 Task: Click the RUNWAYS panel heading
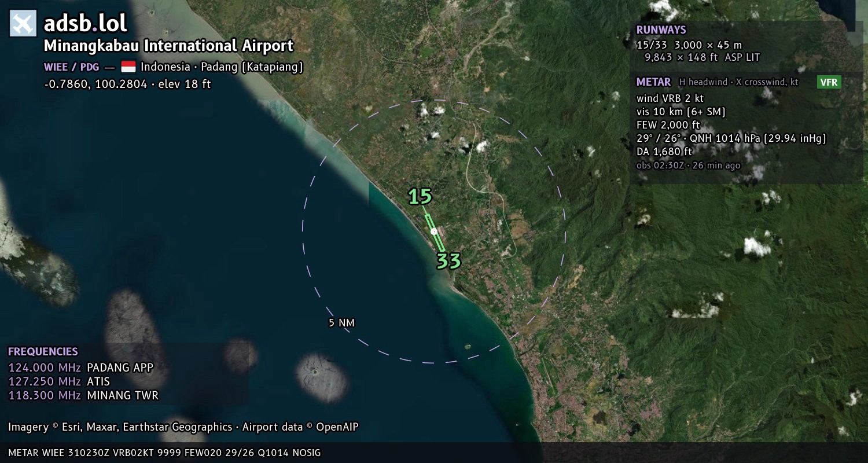click(661, 30)
